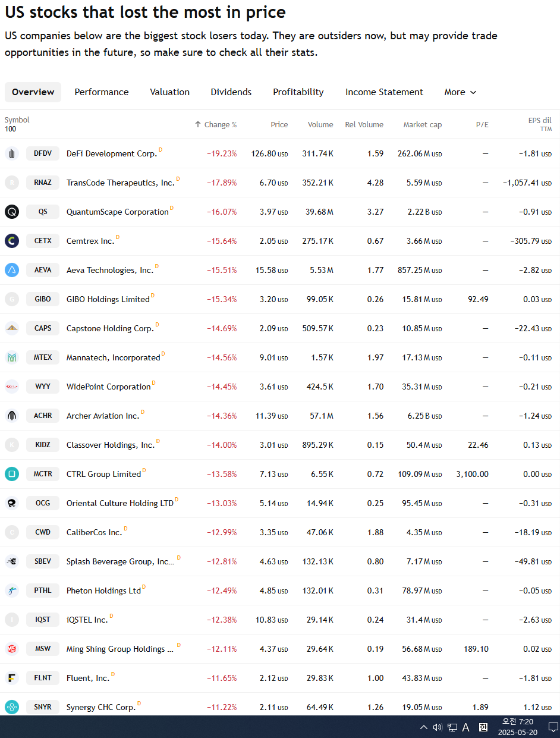Sort by the Volume column header
This screenshot has width=560, height=738.
[x=320, y=125]
